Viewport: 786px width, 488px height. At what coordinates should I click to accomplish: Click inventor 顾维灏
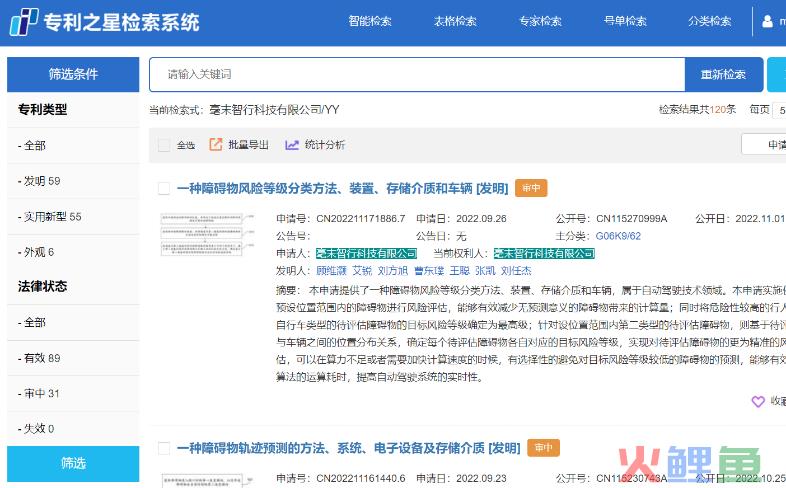tap(331, 271)
